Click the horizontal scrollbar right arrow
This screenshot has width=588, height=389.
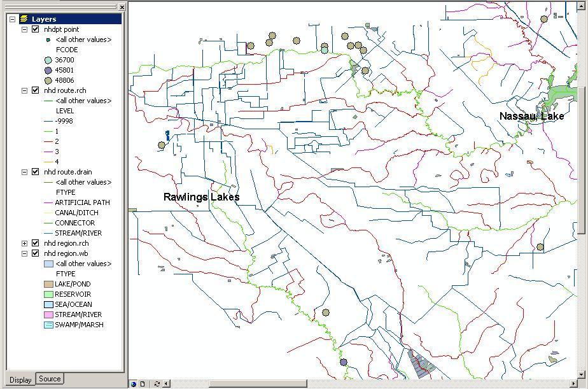coord(577,384)
